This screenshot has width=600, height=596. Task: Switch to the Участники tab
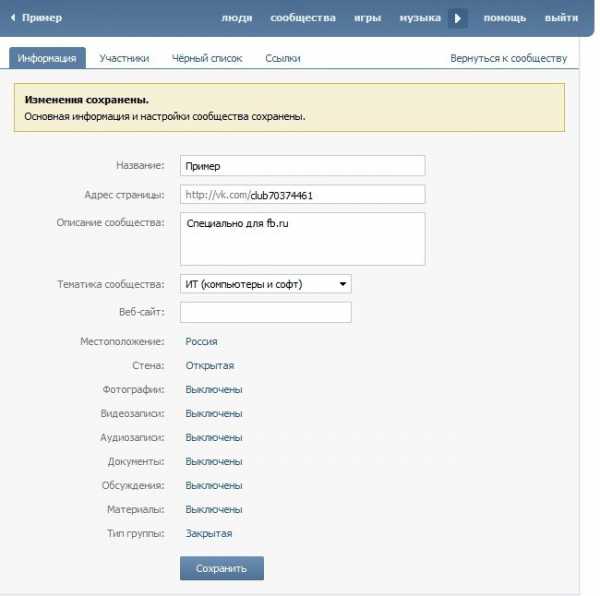click(x=124, y=59)
